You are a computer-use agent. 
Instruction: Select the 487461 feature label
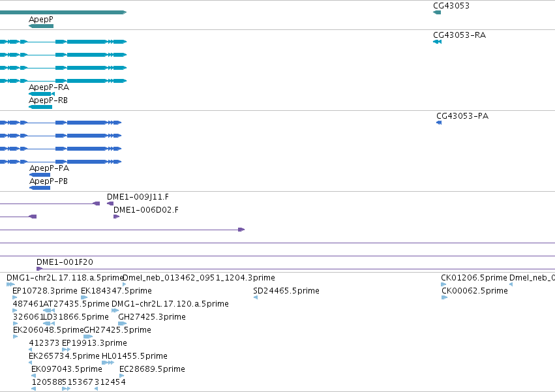click(x=28, y=304)
